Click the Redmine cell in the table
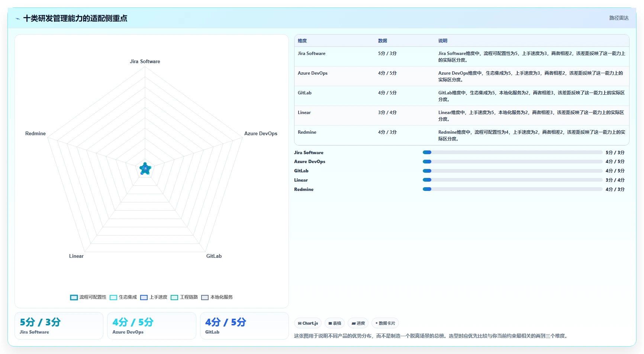The image size is (644, 354). point(307,132)
